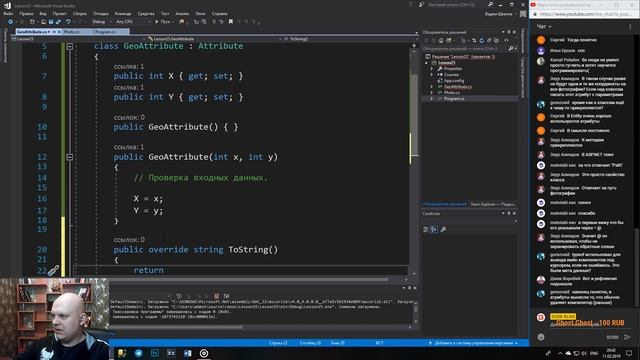The image size is (640, 360).
Task: Click the Solution Explorer sync with active document icon
Action: point(474,40)
